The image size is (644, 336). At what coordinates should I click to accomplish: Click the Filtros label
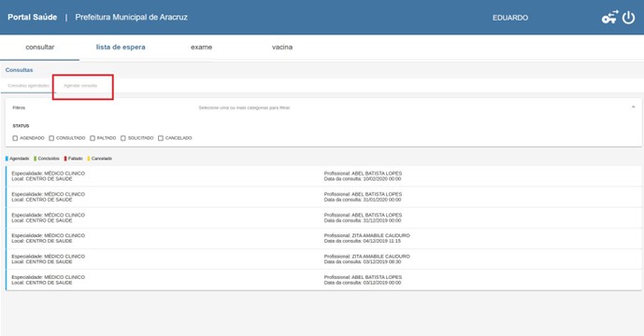point(19,107)
